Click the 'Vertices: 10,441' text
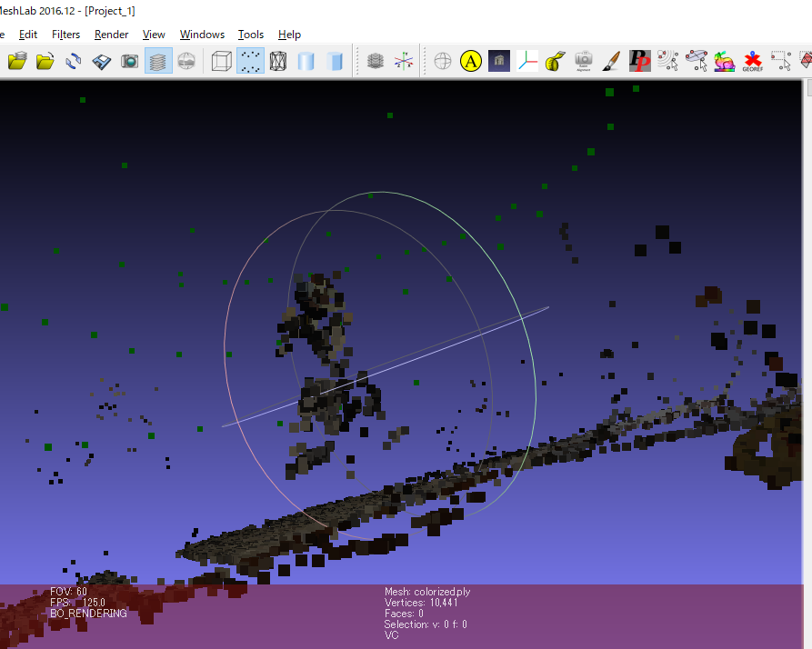 coord(421,603)
